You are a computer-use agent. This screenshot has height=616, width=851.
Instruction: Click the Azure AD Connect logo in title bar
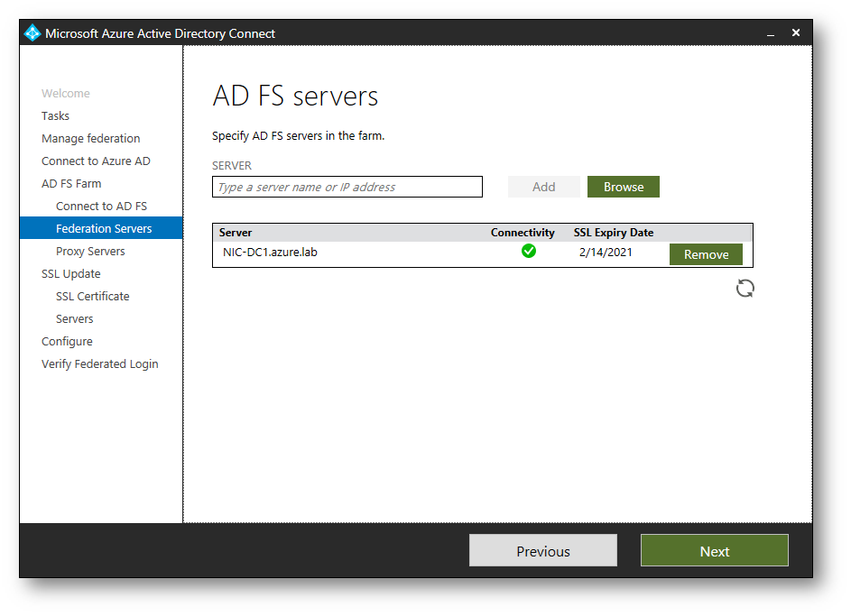click(x=32, y=33)
